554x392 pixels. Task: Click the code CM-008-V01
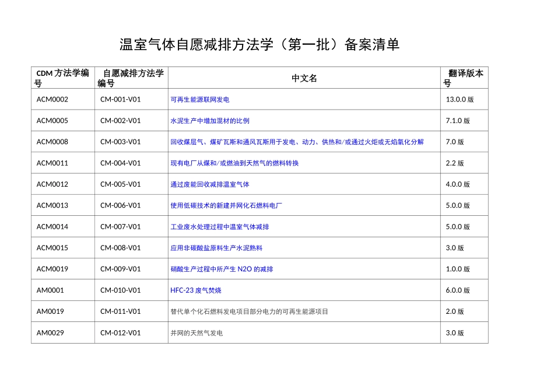121,248
